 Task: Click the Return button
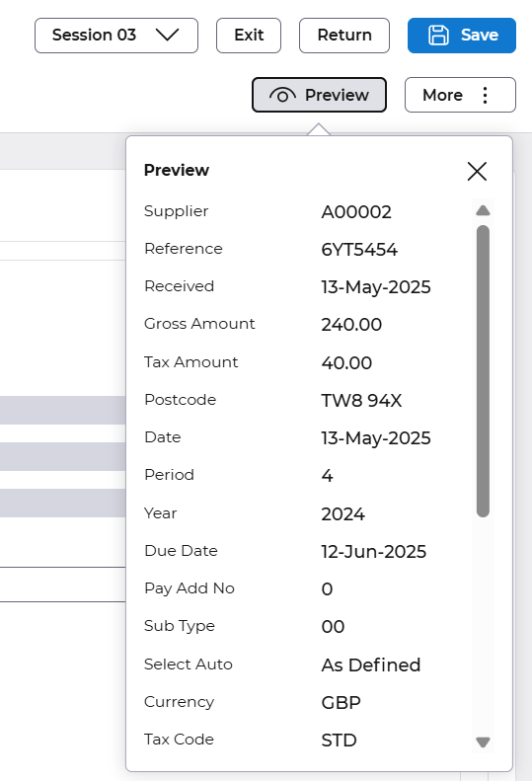tap(344, 36)
